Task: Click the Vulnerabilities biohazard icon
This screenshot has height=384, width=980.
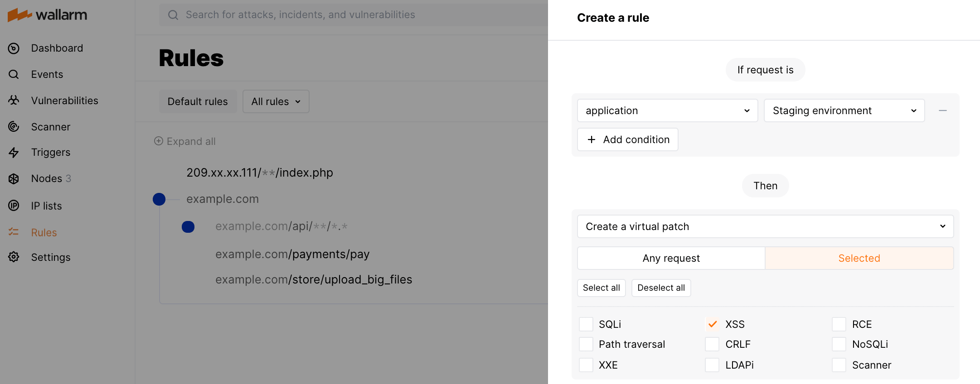Action: 14,101
